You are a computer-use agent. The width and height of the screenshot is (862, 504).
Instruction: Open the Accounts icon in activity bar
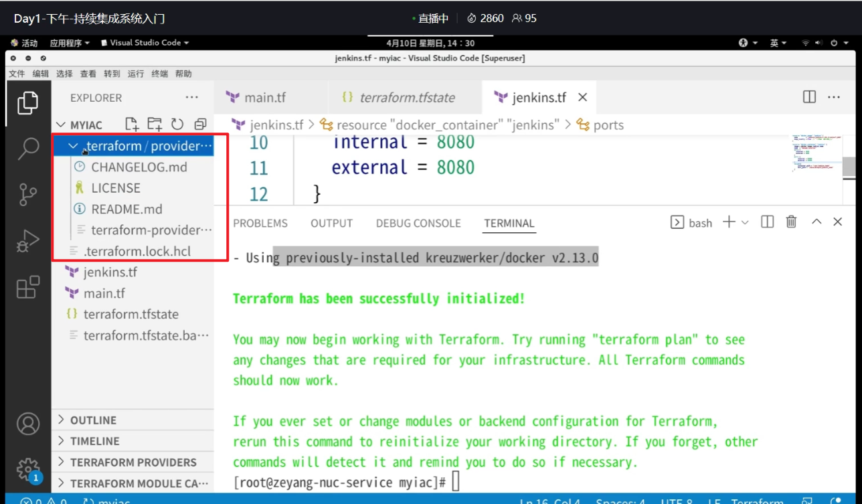[x=28, y=424]
